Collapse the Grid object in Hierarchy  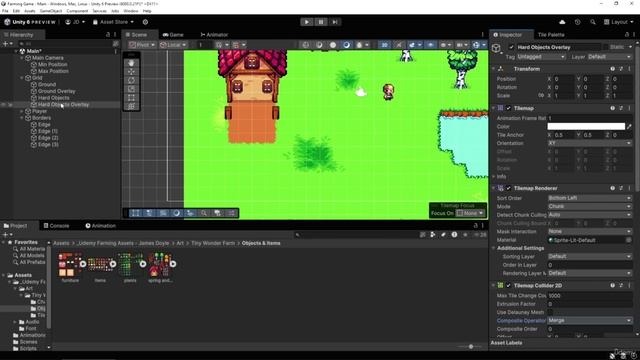pos(22,78)
